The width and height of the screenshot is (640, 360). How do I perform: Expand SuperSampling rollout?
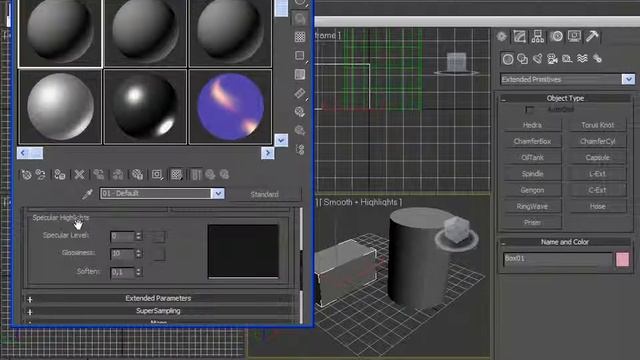coord(158,311)
